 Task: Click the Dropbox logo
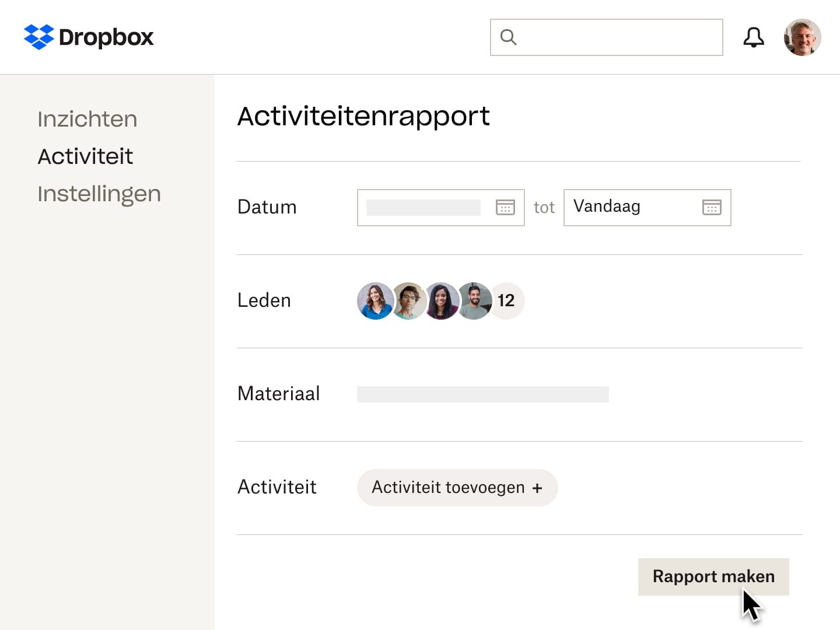coord(89,37)
